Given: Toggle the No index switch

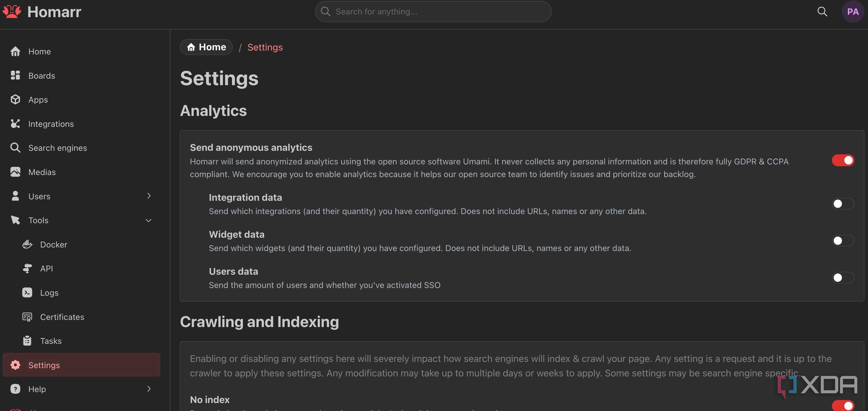Looking at the screenshot, I should pyautogui.click(x=843, y=405).
